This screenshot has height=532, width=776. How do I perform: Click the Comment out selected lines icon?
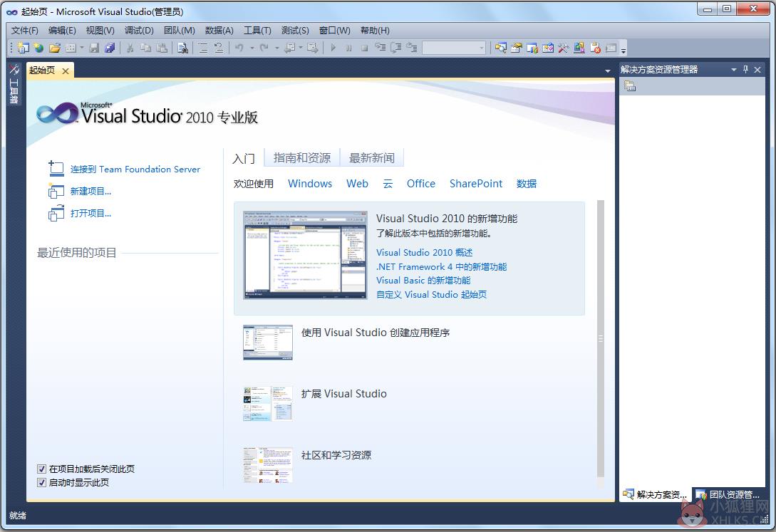[x=203, y=48]
